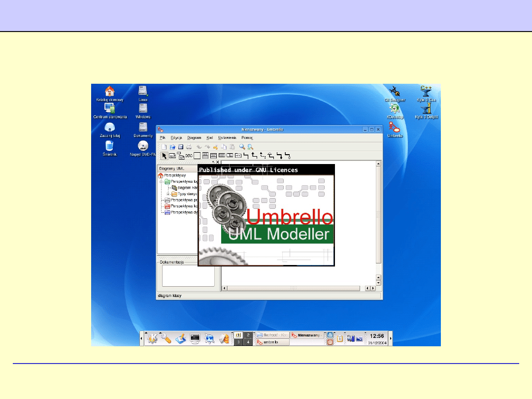This screenshot has width=532, height=399.
Task: Open the Umbrello desktop shortcut
Action: tap(395, 130)
